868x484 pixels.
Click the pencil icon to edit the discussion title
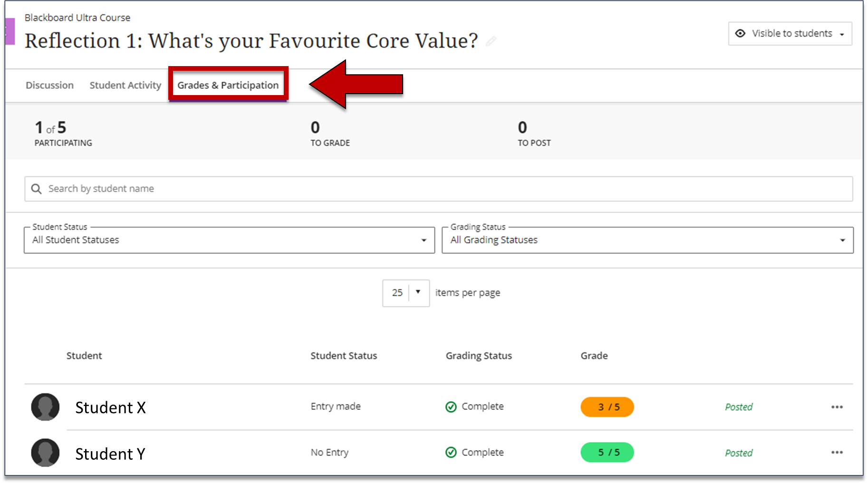[492, 42]
